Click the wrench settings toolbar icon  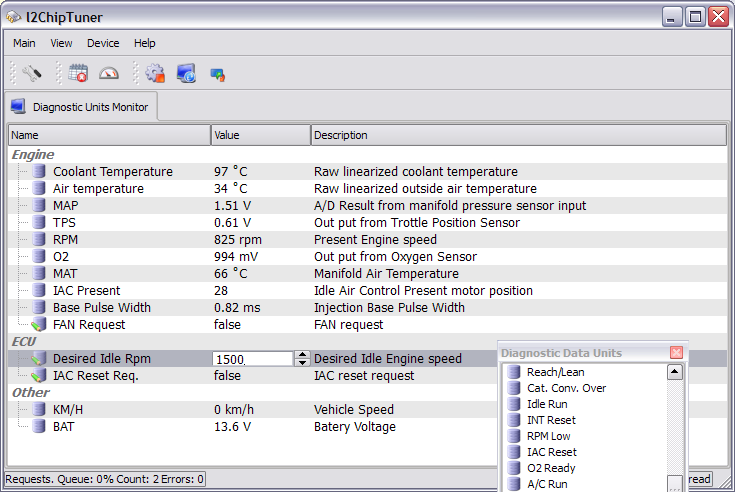(x=31, y=74)
